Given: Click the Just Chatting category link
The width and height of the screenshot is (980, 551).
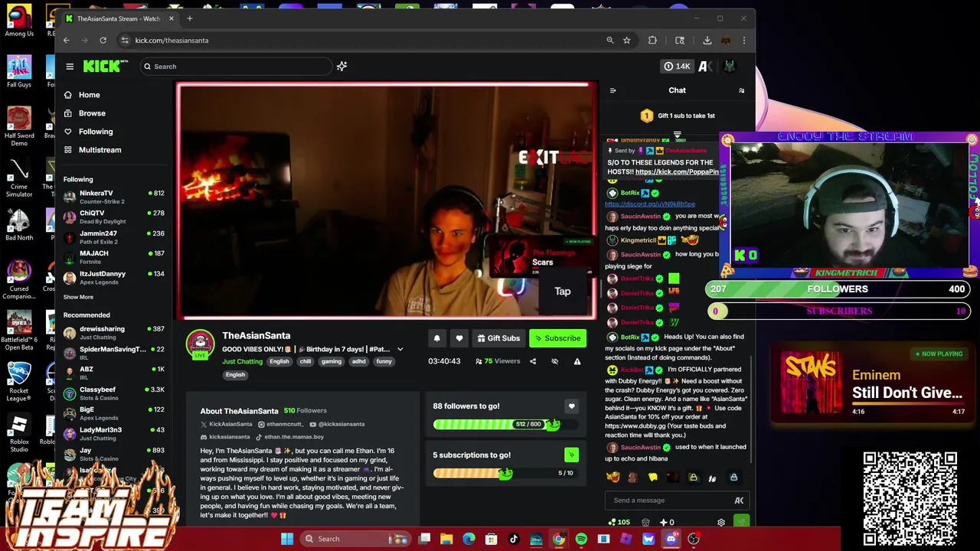Looking at the screenshot, I should pyautogui.click(x=242, y=361).
